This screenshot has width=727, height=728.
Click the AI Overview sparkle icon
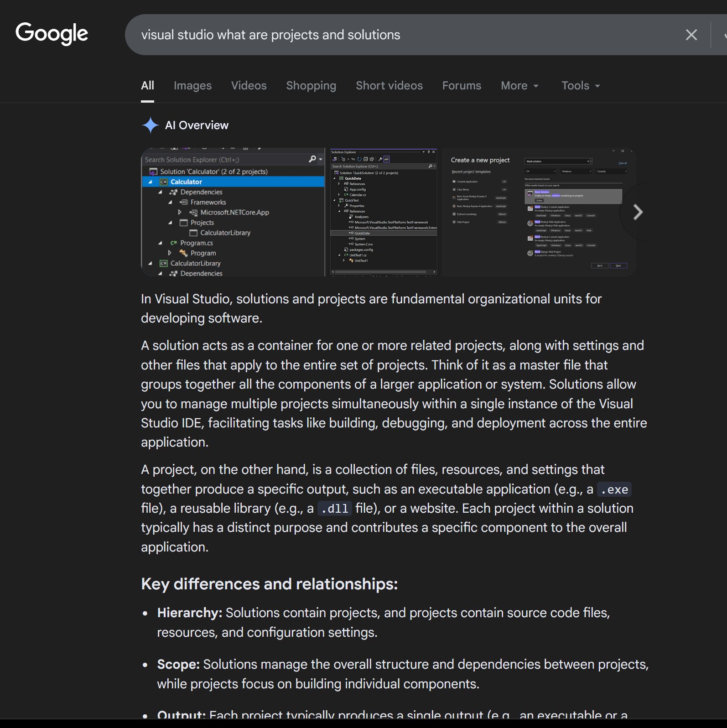tap(150, 125)
